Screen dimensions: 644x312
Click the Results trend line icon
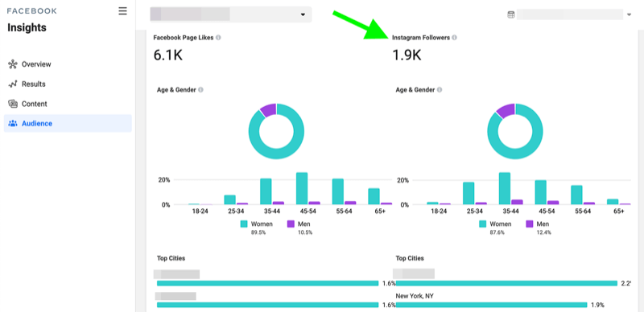point(13,84)
